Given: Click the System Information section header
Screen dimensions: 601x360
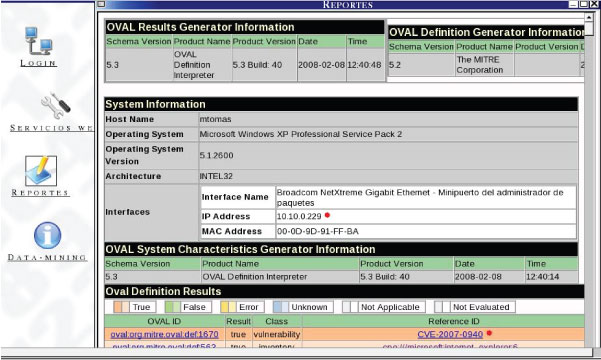Looking at the screenshot, I should (x=341, y=104).
